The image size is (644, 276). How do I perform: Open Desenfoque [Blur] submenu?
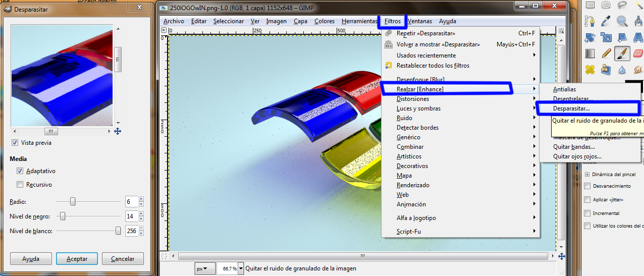(x=460, y=79)
